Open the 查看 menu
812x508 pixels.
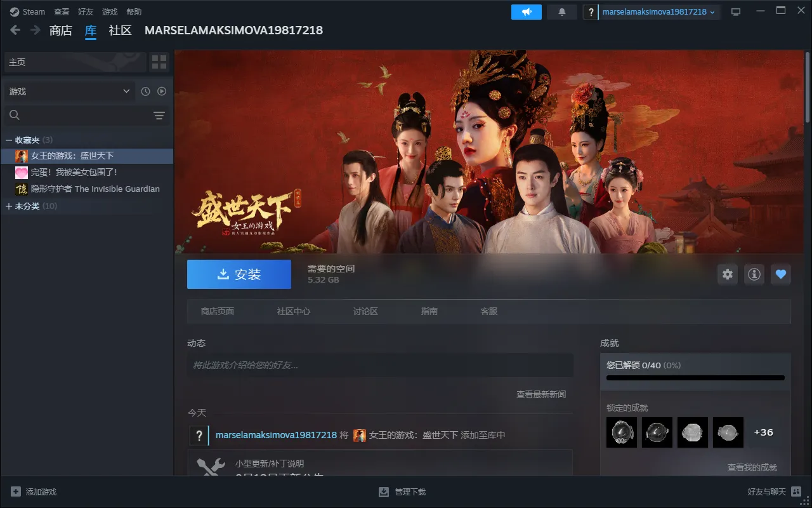(62, 12)
